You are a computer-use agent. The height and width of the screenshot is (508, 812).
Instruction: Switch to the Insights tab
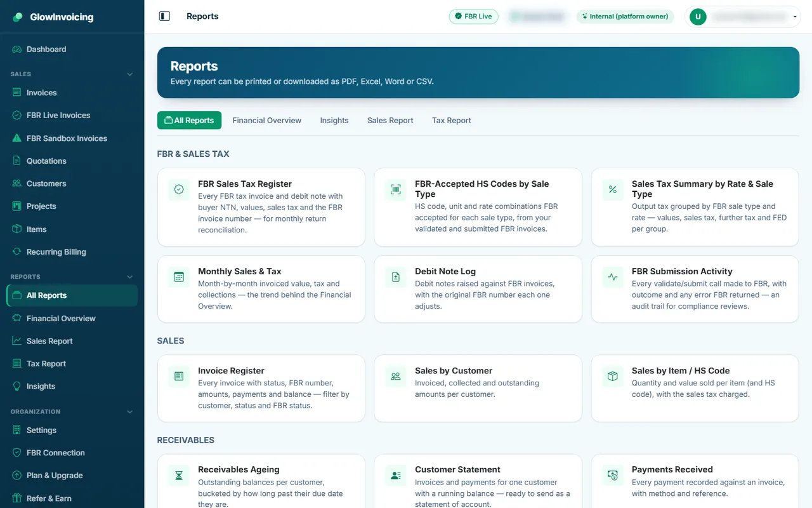(x=334, y=120)
